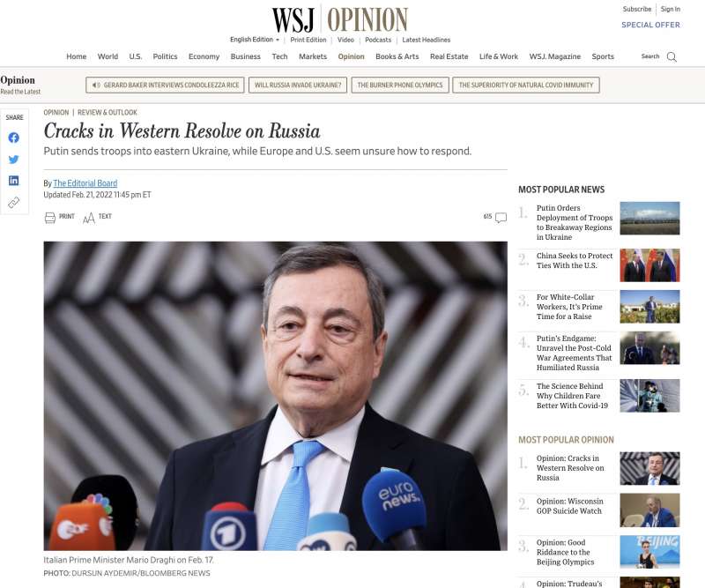Click the Special Offer link
705x588 pixels.
(650, 25)
